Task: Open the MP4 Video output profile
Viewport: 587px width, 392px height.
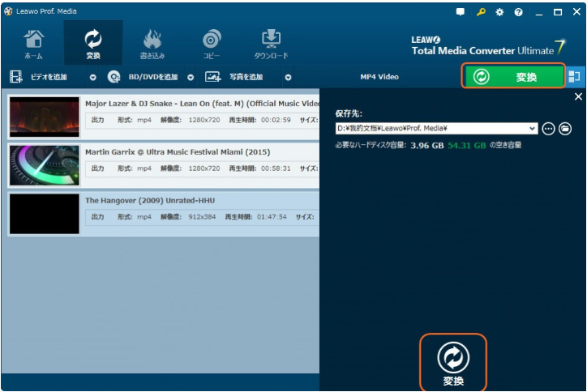Action: [x=379, y=77]
